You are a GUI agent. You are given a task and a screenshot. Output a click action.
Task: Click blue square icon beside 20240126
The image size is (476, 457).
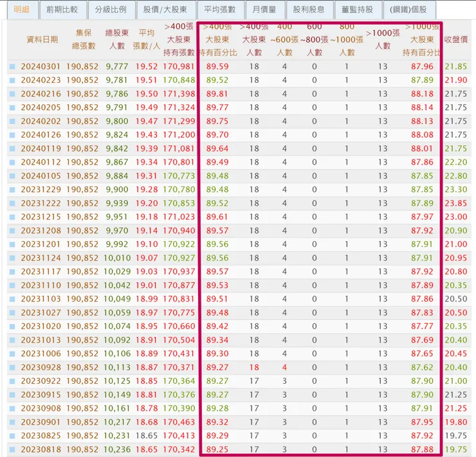pos(12,135)
